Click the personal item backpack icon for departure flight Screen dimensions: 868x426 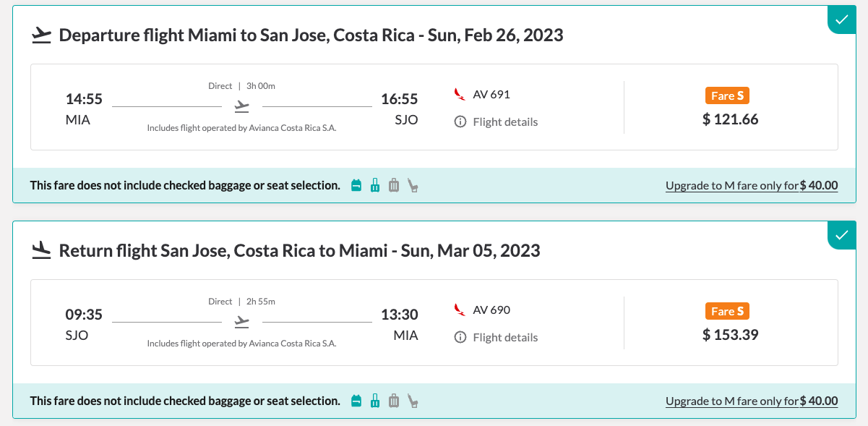click(356, 186)
